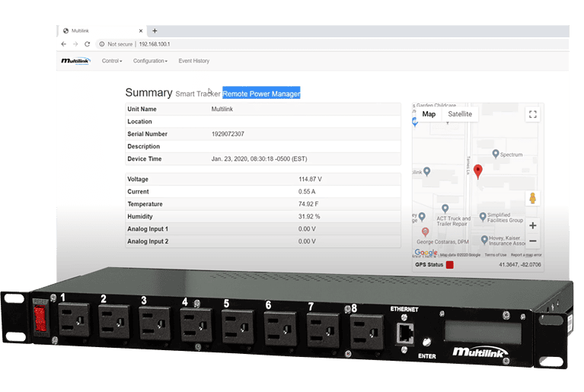Click the ENTER button on the device

[426, 342]
